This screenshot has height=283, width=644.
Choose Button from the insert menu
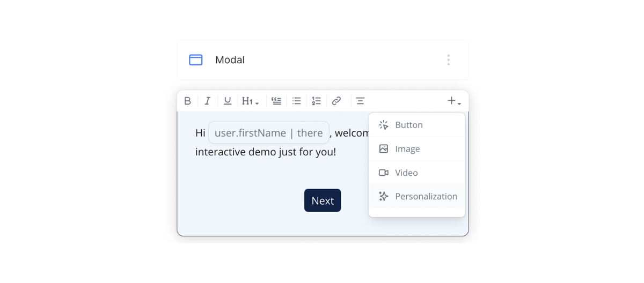417,125
